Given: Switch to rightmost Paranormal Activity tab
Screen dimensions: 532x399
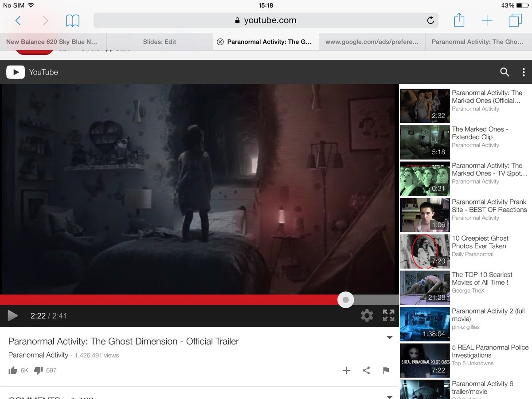Looking at the screenshot, I should (x=479, y=42).
